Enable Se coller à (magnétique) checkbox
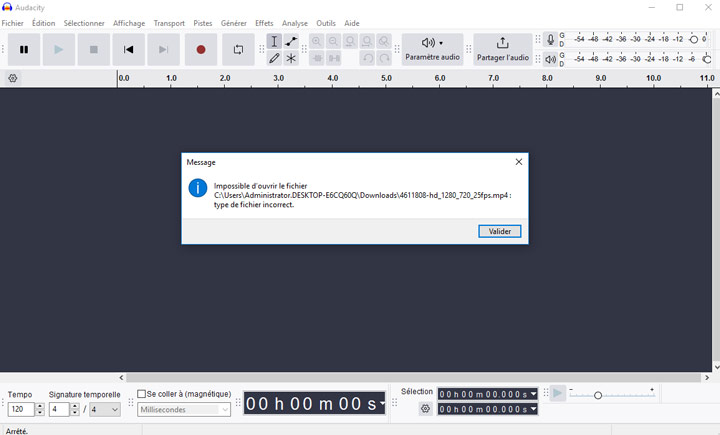Screen dimensions: 720x435 tap(141, 394)
